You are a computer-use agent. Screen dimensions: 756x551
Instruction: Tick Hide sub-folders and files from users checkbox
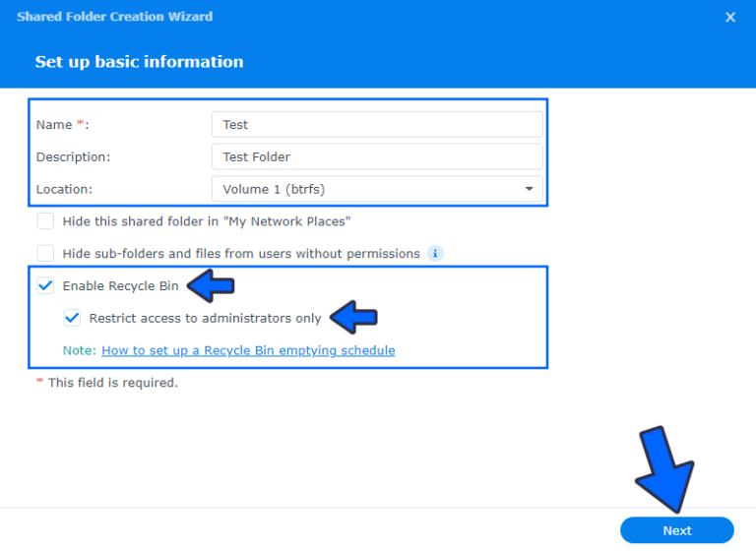pyautogui.click(x=46, y=253)
